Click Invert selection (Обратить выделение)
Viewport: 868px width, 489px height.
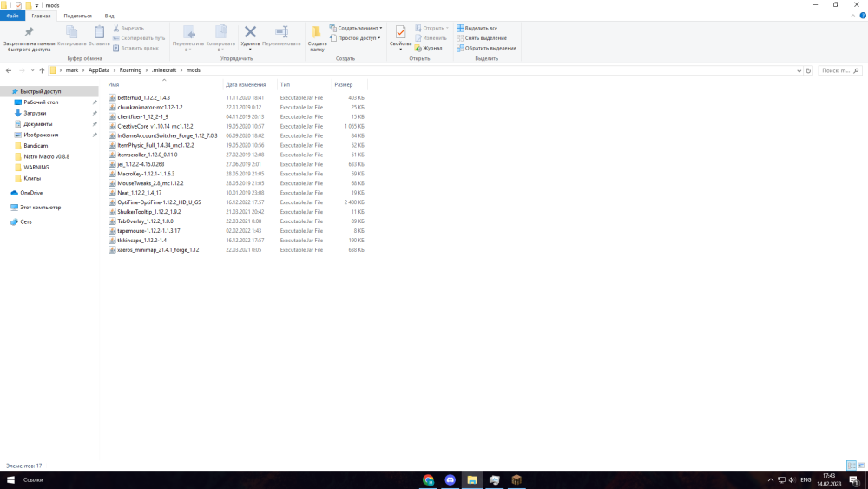click(x=486, y=48)
